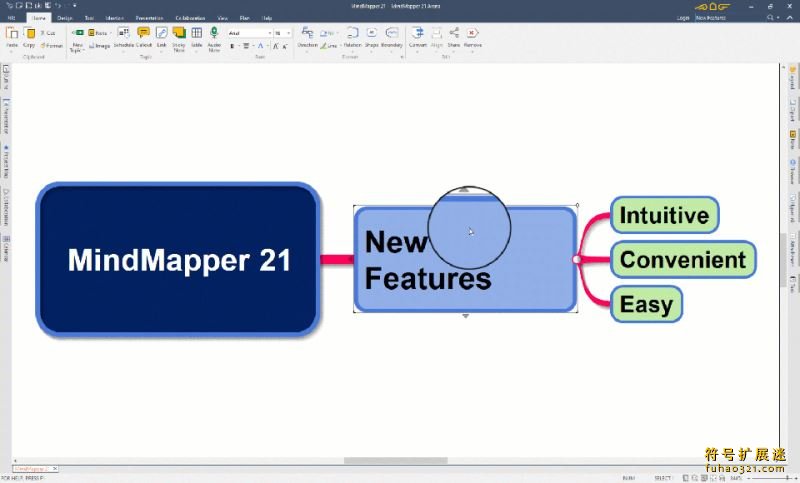The image size is (800, 483).
Task: Click the Remove icon
Action: tap(472, 33)
